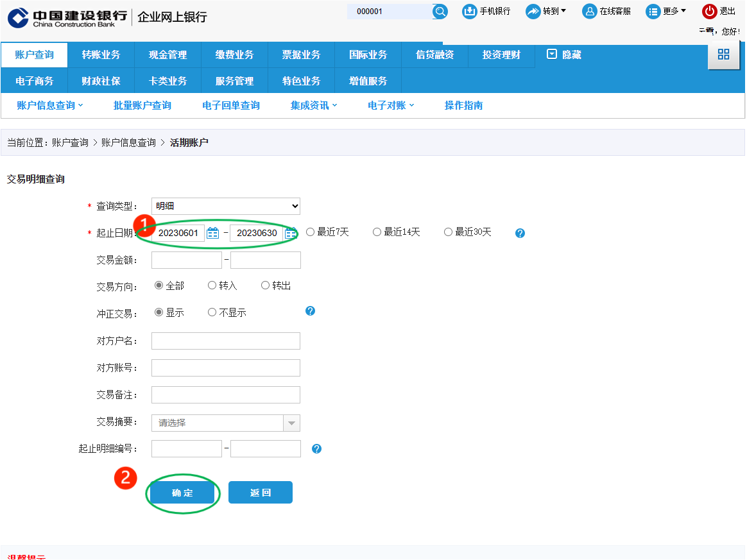Expand the 账户信息查询 submenu
This screenshot has width=747, height=560.
pyautogui.click(x=50, y=105)
